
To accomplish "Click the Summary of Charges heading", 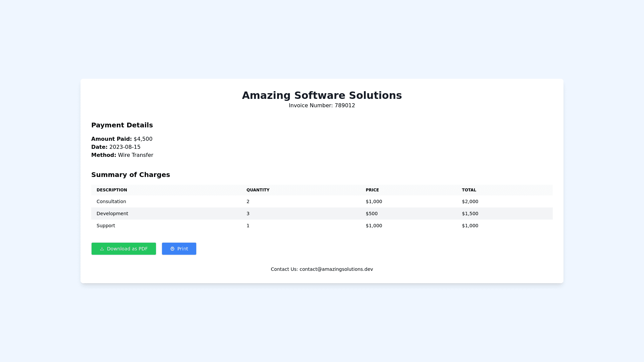I will 130,175.
